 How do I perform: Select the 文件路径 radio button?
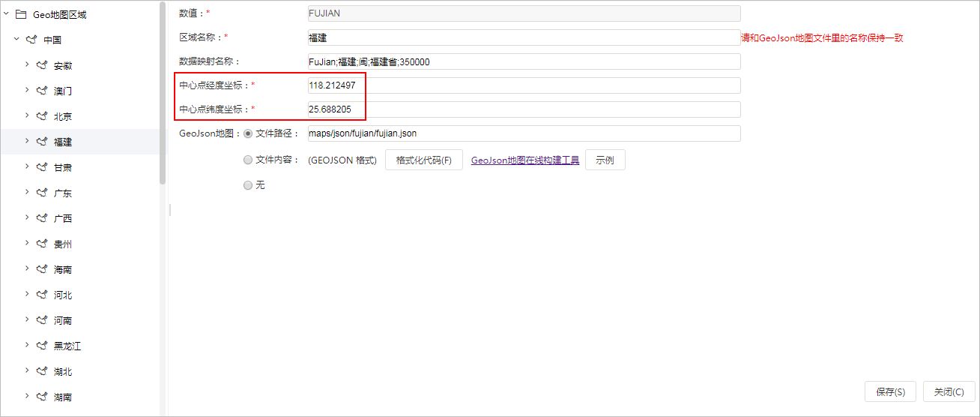248,133
